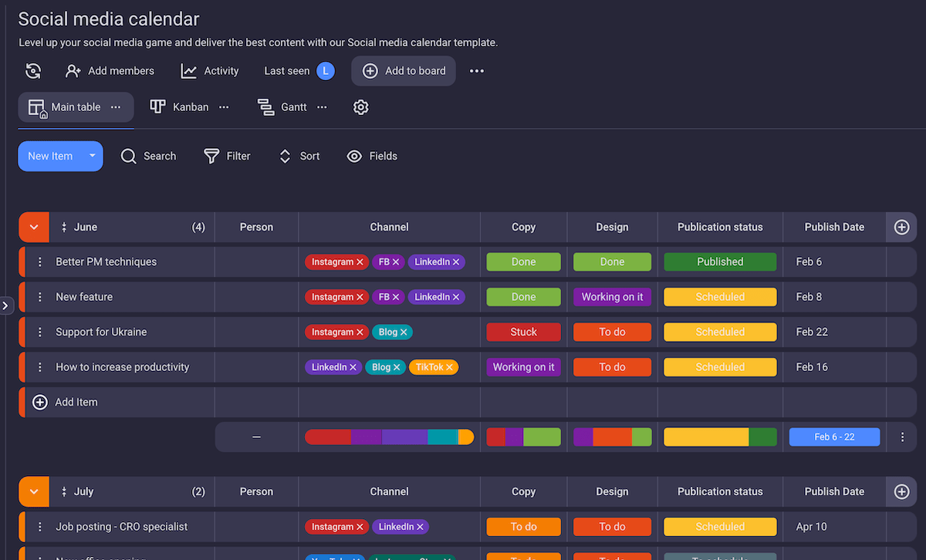Switch to the Kanban view
The image size is (926, 560).
click(179, 107)
